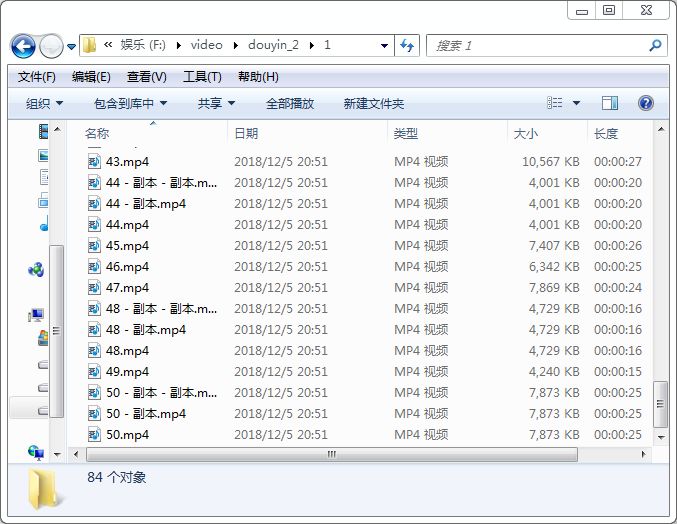
Task: Toggle the preview pane icon
Action: [x=610, y=103]
